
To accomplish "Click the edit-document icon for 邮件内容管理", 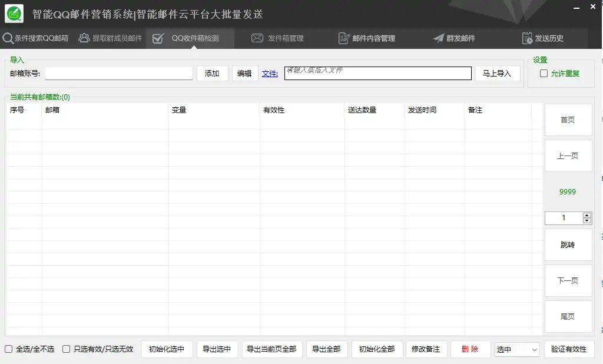I will click(344, 38).
